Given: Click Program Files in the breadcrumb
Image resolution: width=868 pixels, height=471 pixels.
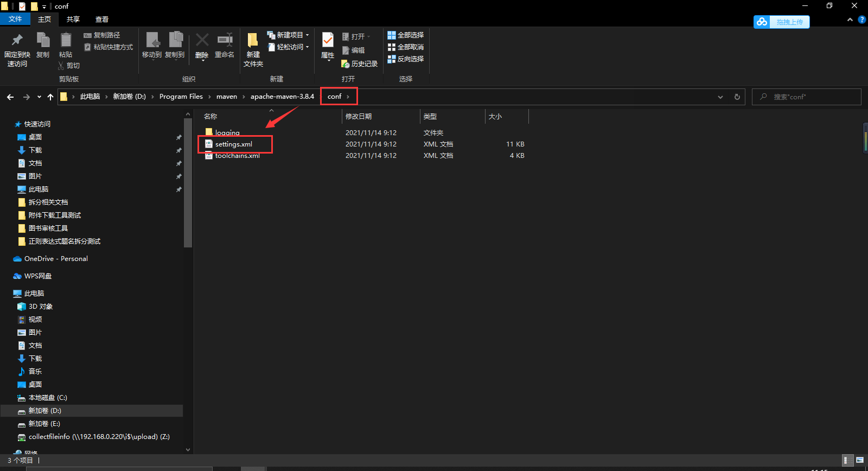Looking at the screenshot, I should (181, 97).
